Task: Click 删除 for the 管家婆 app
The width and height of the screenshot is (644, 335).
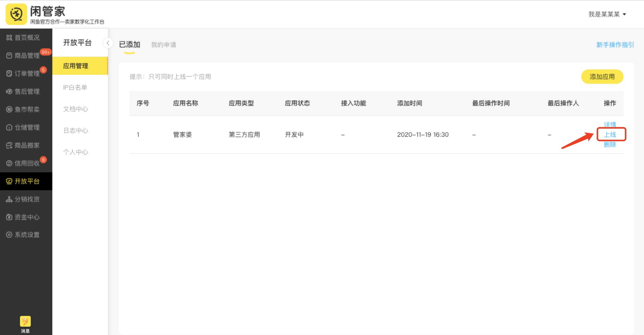Action: (x=610, y=145)
